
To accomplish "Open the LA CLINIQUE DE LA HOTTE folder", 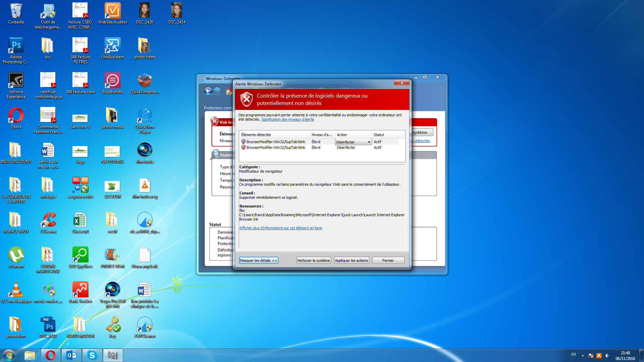I will coord(16,190).
